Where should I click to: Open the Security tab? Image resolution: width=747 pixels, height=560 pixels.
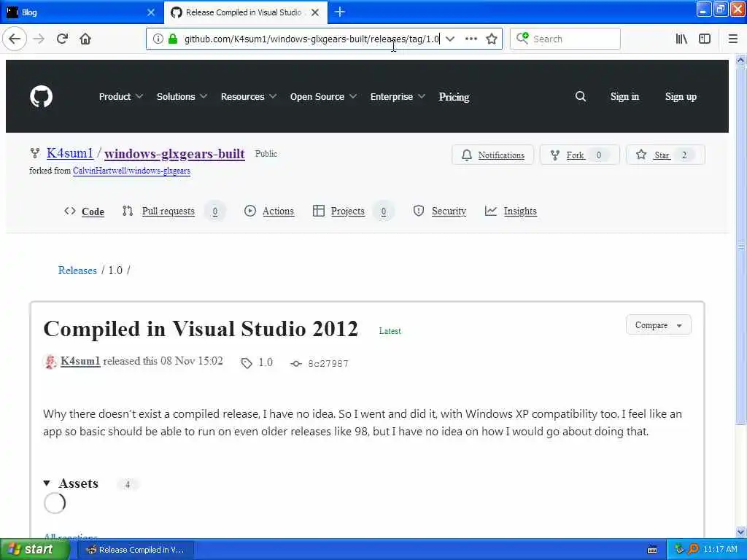[x=440, y=211]
